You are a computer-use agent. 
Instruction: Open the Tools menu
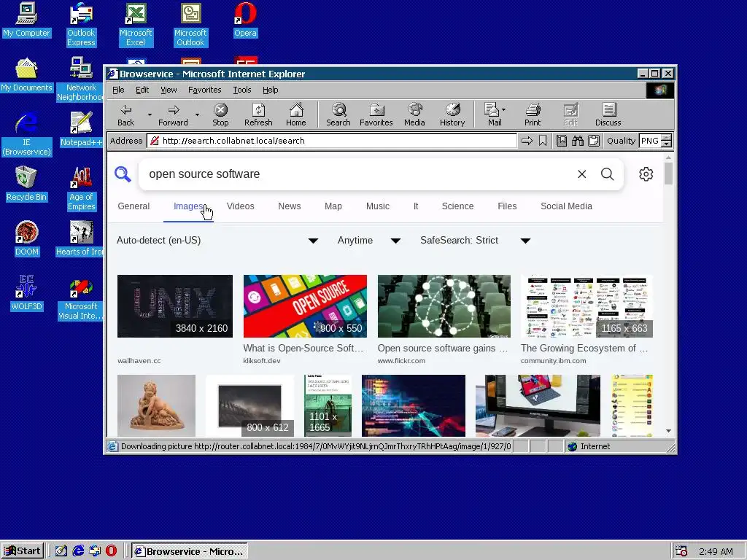coord(242,90)
